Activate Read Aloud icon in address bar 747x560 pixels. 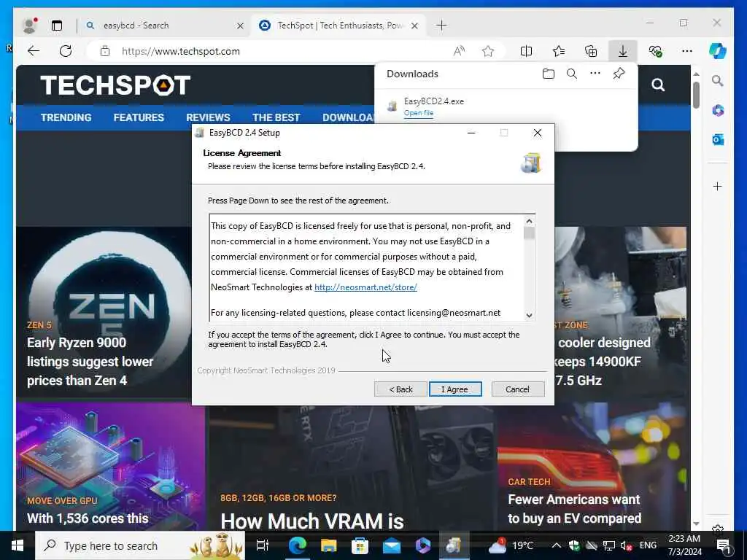coord(459,51)
